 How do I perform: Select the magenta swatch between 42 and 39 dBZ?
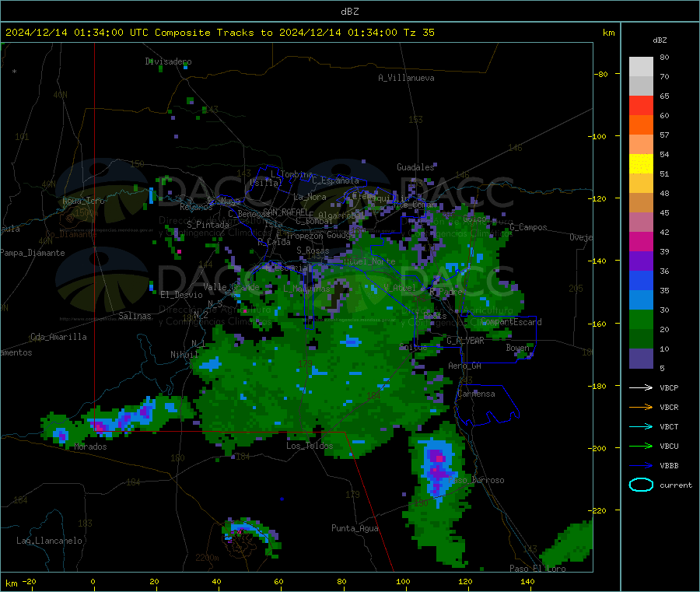coord(641,241)
